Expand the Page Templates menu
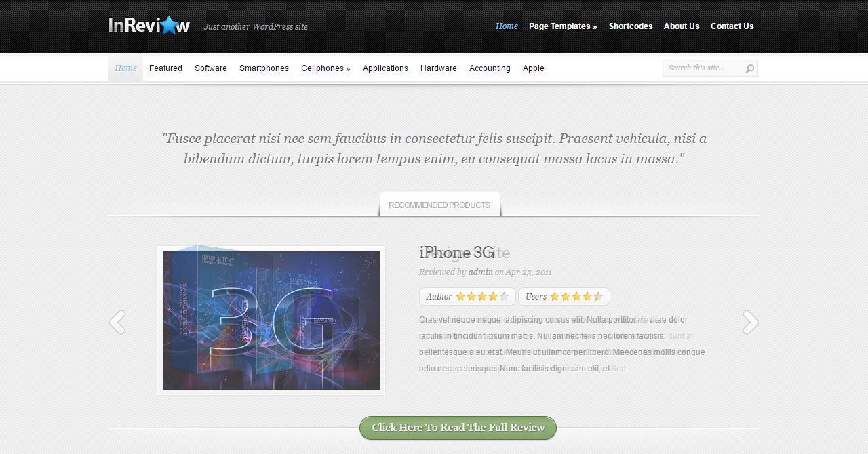868x454 pixels. [563, 26]
